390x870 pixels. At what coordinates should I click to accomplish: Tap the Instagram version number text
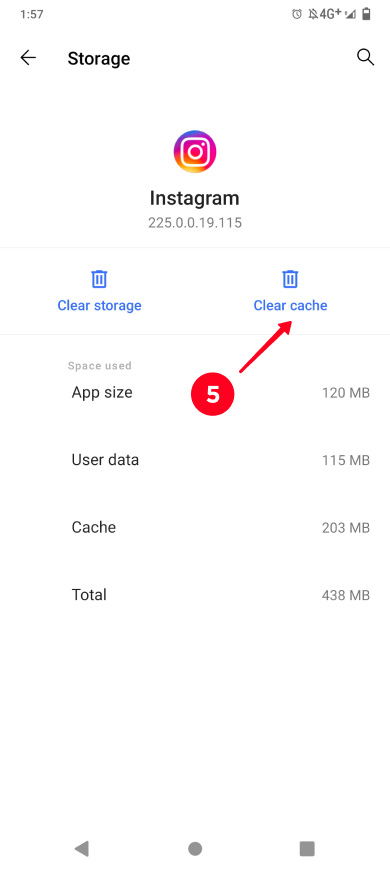195,223
